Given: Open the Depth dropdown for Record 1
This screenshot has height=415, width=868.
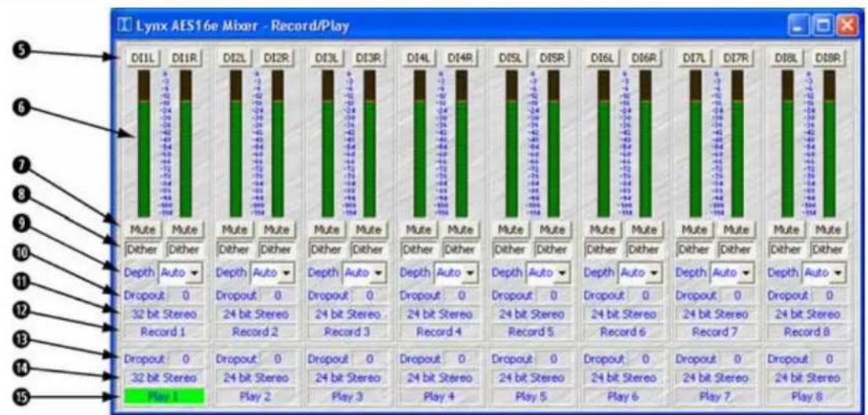Looking at the screenshot, I should coord(181,273).
